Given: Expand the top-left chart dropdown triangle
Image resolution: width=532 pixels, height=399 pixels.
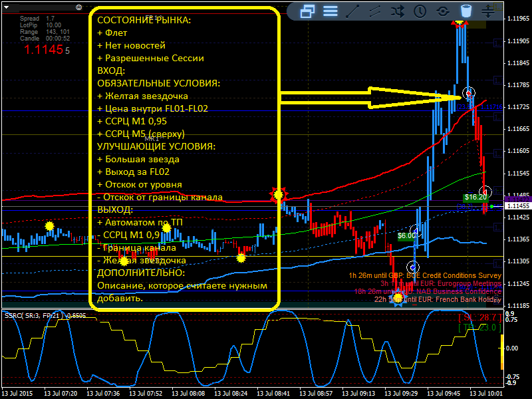Looking at the screenshot, I should coord(6,7).
